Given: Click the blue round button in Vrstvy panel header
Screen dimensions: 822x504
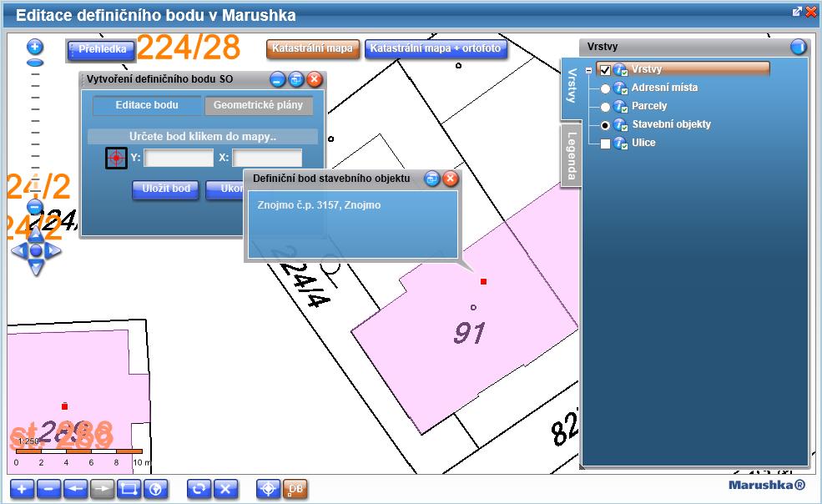Looking at the screenshot, I should point(798,47).
